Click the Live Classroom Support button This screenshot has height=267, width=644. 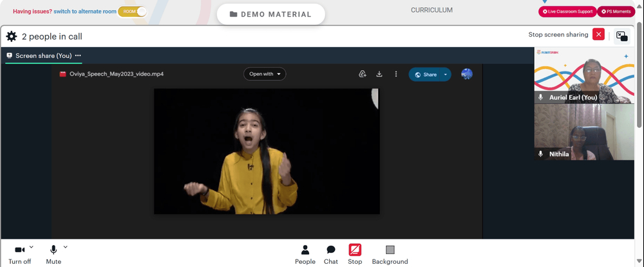[x=567, y=12]
